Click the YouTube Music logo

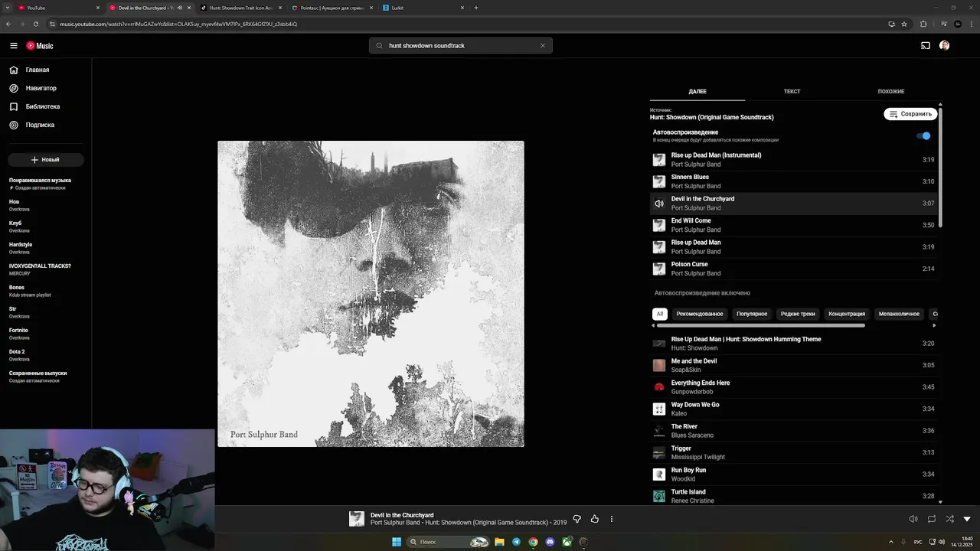(x=40, y=46)
